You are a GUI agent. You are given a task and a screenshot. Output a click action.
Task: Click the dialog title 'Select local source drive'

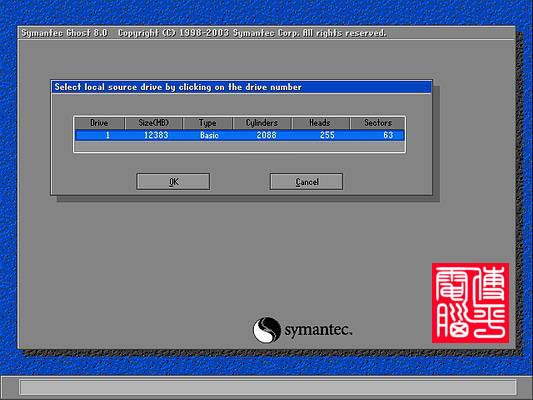[x=178, y=87]
